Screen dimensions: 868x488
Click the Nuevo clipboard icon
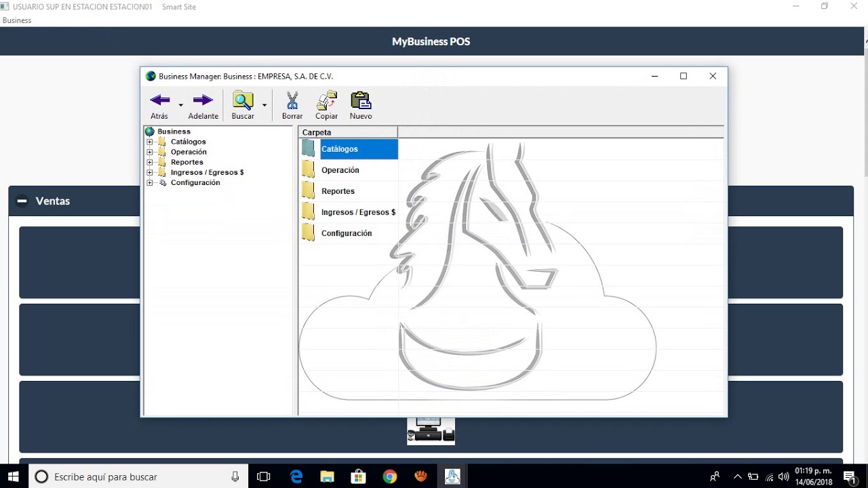coord(361,100)
